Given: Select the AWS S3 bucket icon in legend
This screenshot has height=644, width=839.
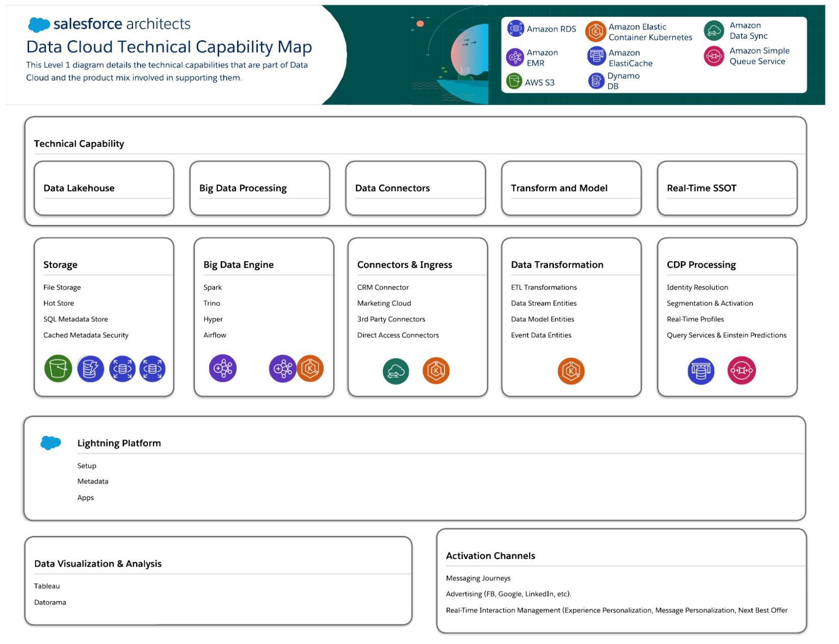Looking at the screenshot, I should (514, 82).
